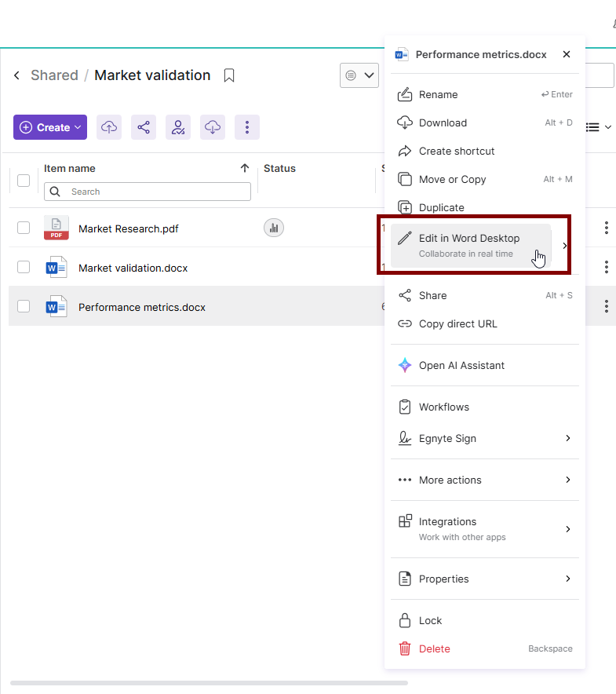Click the horizontal scrollbar at bottom
The width and height of the screenshot is (616, 694).
tap(209, 683)
